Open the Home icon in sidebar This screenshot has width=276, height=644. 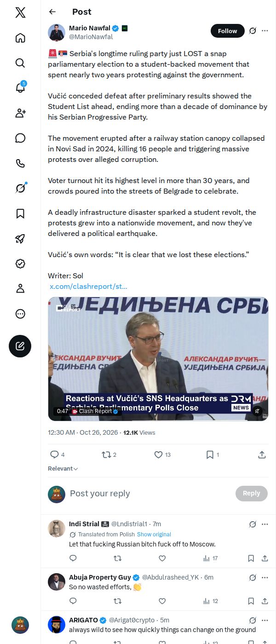pyautogui.click(x=20, y=38)
